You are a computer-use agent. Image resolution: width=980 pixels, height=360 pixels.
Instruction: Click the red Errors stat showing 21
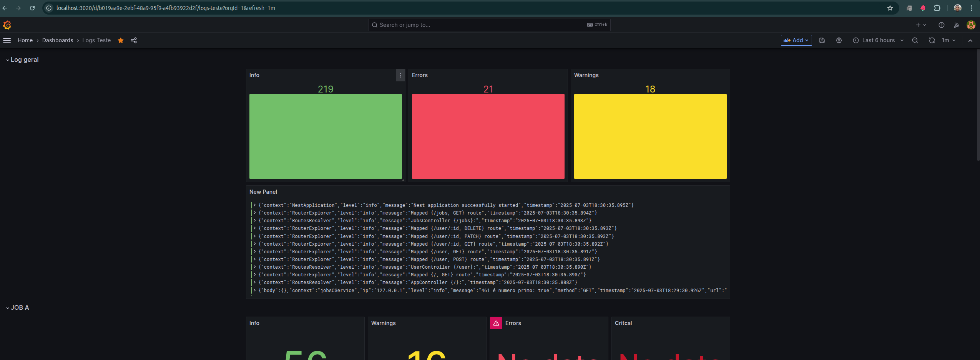[488, 136]
